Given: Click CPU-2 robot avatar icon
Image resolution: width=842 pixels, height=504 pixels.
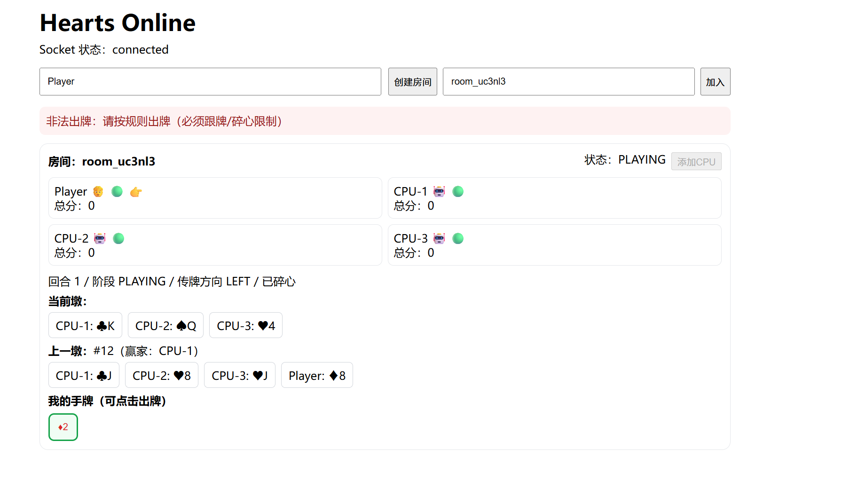Looking at the screenshot, I should [x=100, y=238].
